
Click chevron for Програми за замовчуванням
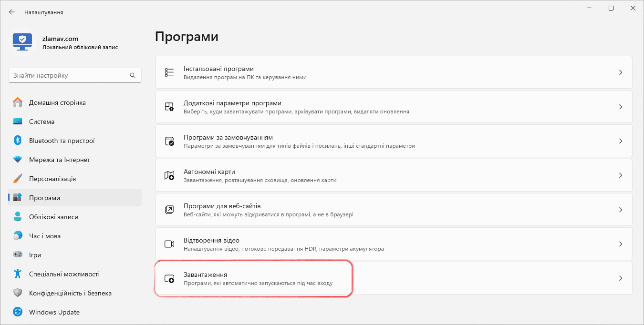(621, 141)
